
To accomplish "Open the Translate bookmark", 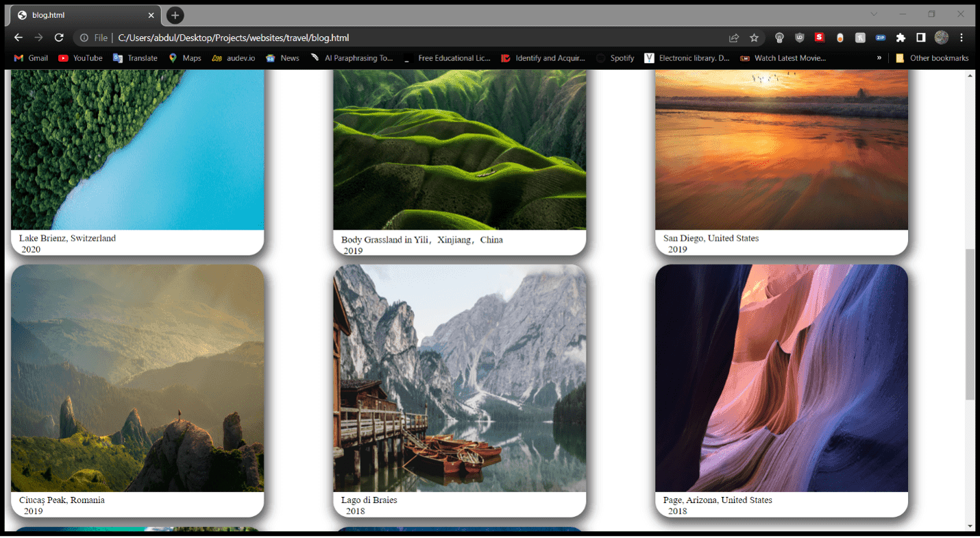I will [135, 58].
